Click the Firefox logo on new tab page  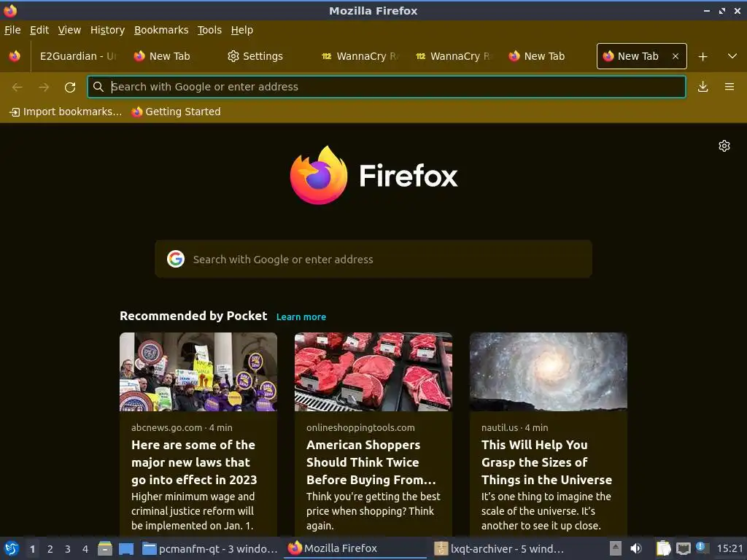pos(319,175)
